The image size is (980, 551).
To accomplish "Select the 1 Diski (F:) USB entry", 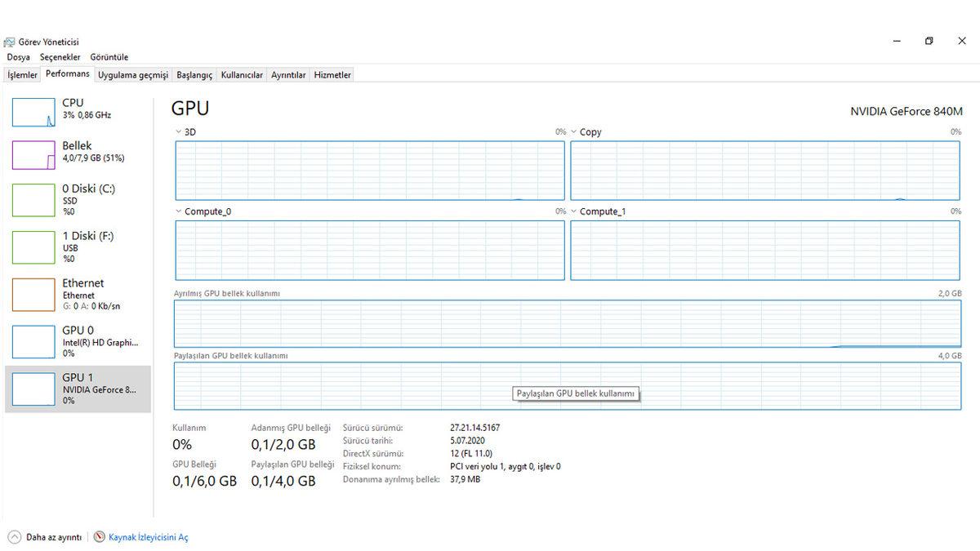I will [33, 247].
